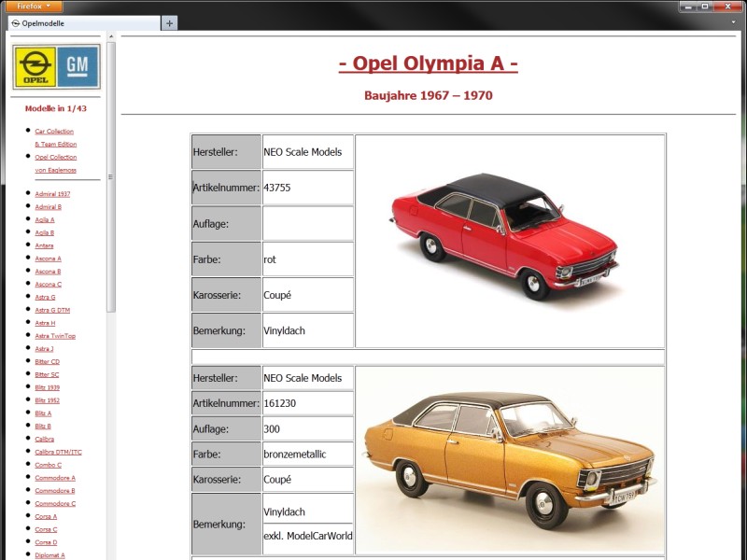Click the red Olympia coupé photo
Screen dimensions: 747x560
point(509,241)
